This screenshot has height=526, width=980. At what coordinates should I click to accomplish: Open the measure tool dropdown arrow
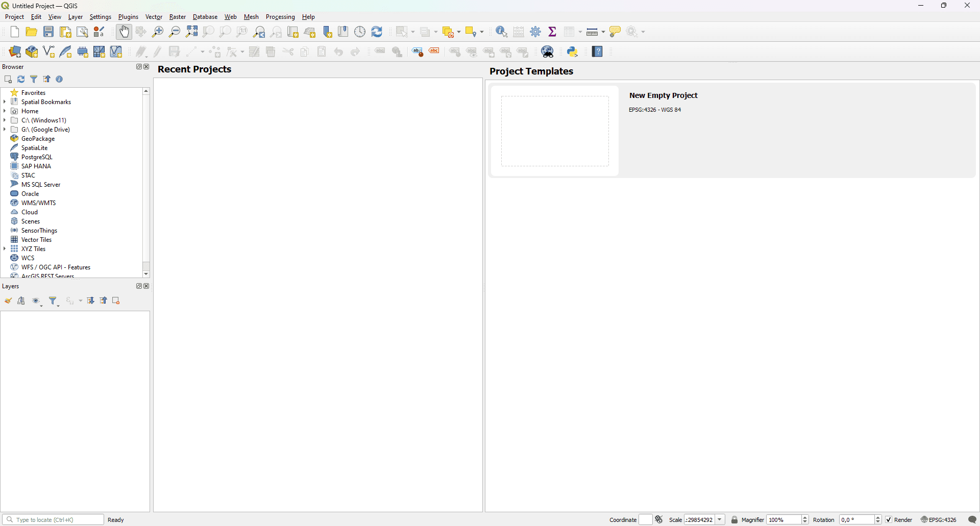(x=603, y=33)
